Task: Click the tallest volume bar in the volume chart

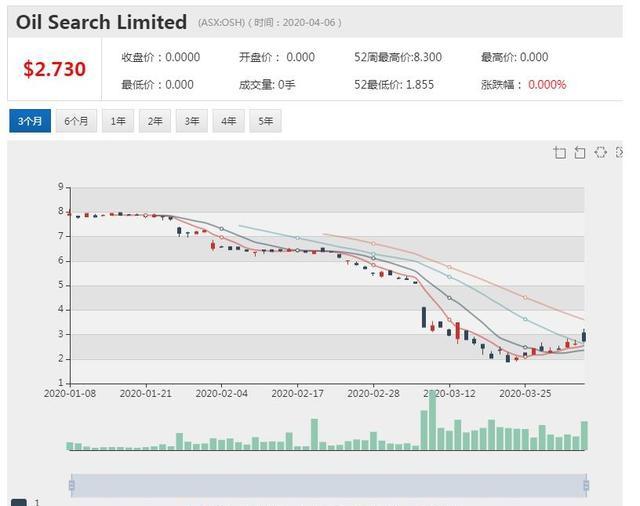Action: point(432,420)
